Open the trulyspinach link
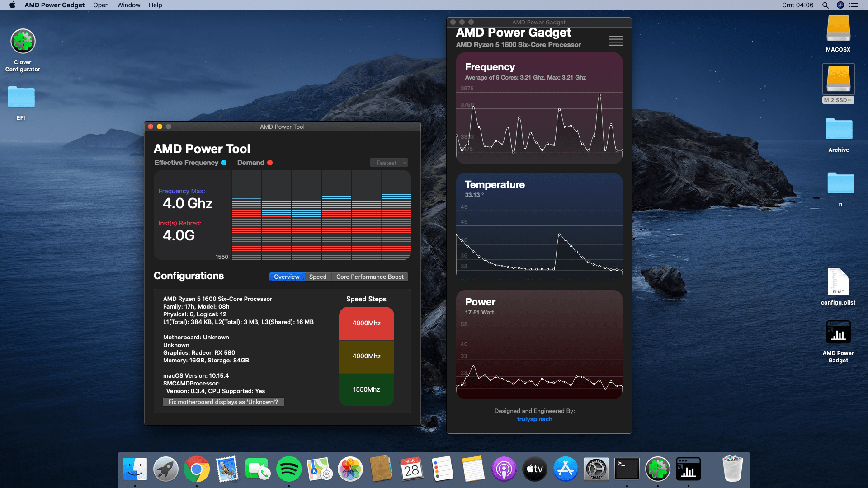Image resolution: width=868 pixels, height=488 pixels. (x=534, y=419)
